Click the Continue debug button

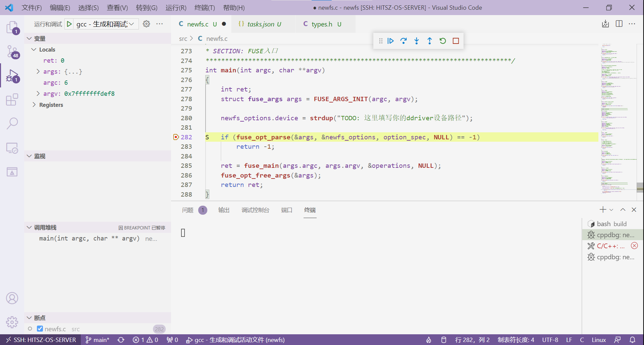coord(390,41)
